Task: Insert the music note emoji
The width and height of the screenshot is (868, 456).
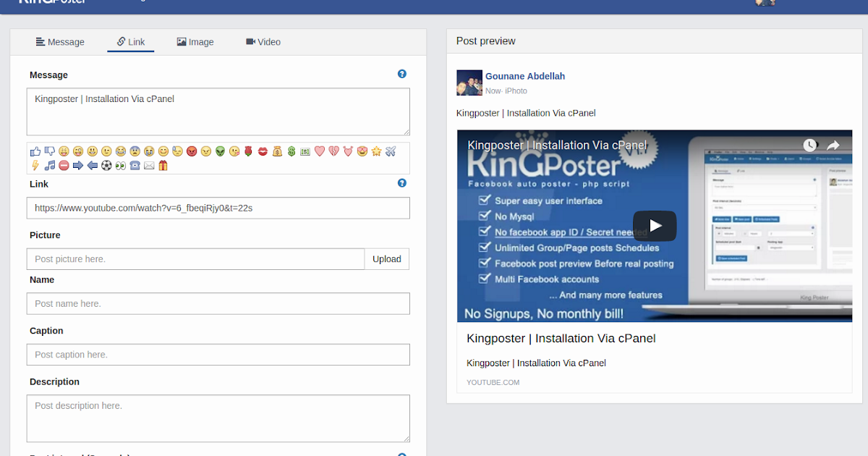Action: [x=50, y=165]
